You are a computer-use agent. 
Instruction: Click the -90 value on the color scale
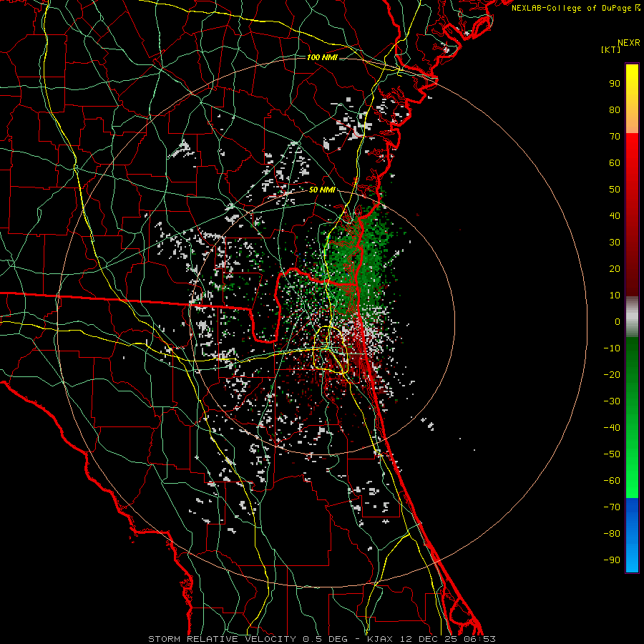point(612,560)
